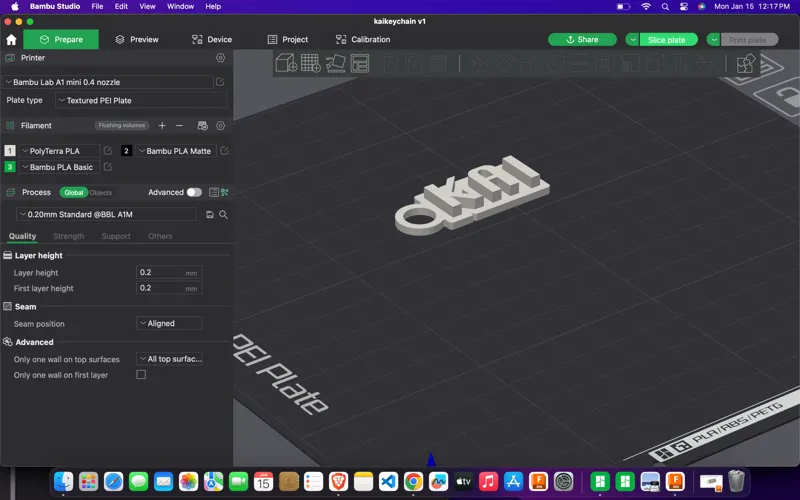Open the View menu

147,7
